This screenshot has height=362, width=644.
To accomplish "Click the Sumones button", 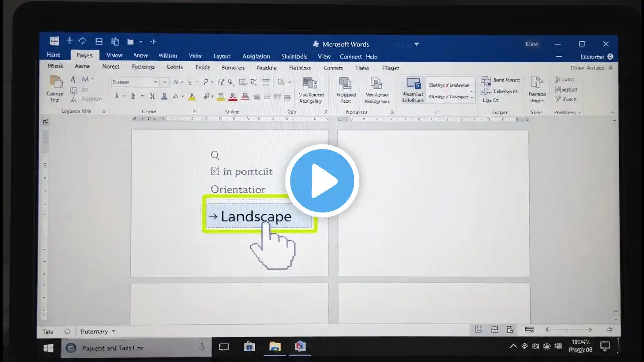I will (x=233, y=68).
